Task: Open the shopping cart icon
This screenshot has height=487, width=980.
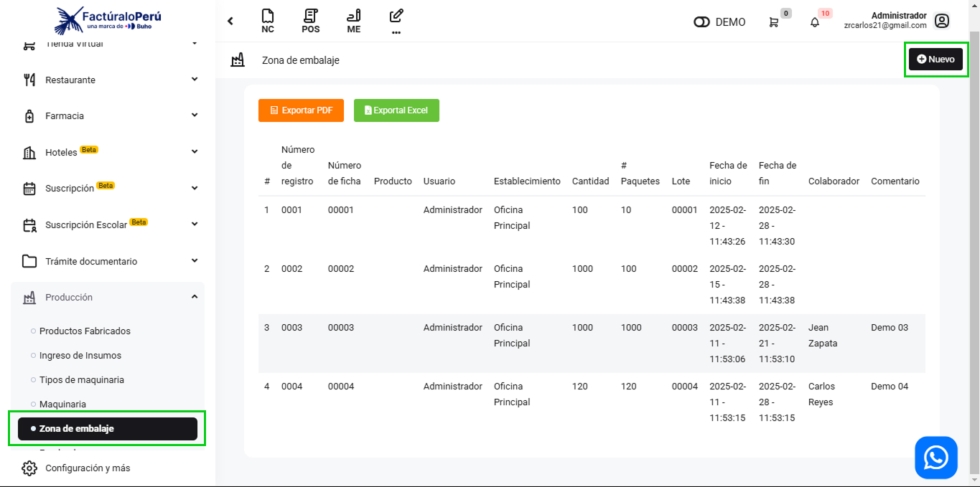Action: click(x=774, y=22)
